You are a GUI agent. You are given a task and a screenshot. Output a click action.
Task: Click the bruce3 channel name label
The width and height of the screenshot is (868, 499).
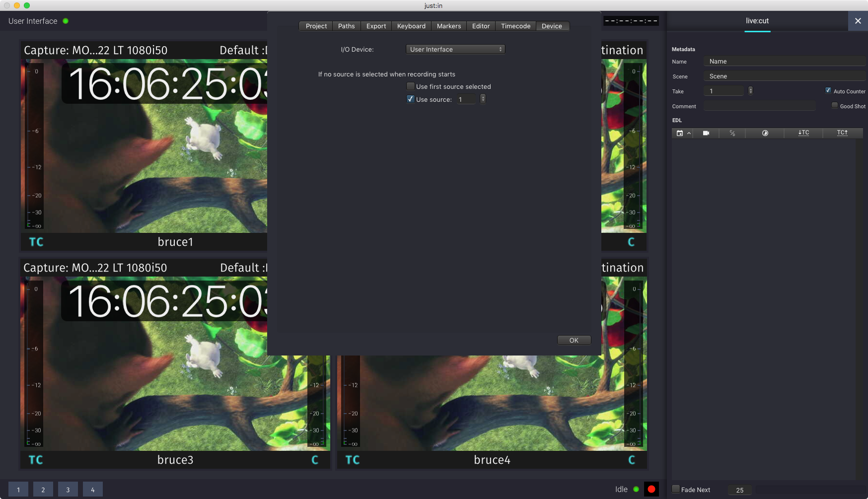pyautogui.click(x=175, y=460)
